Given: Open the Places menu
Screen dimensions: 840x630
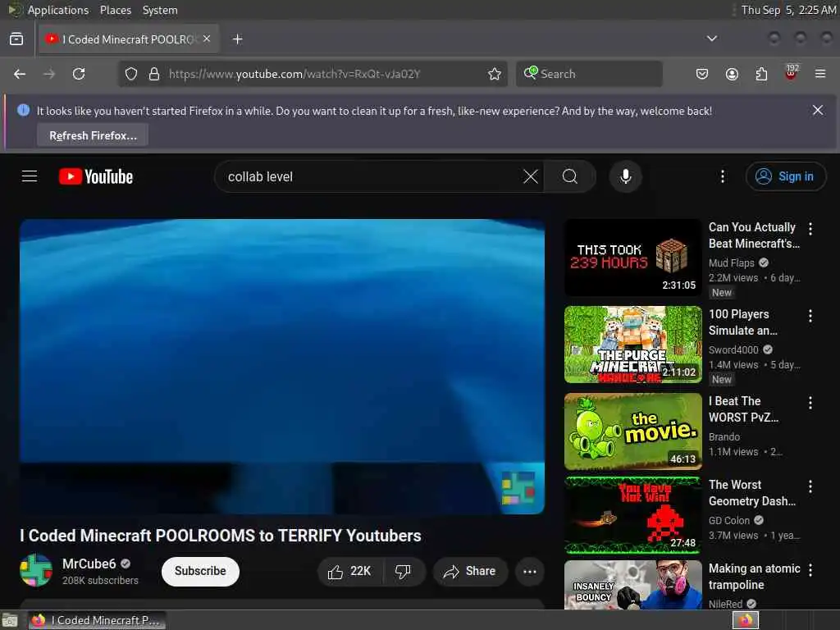Looking at the screenshot, I should pos(115,10).
